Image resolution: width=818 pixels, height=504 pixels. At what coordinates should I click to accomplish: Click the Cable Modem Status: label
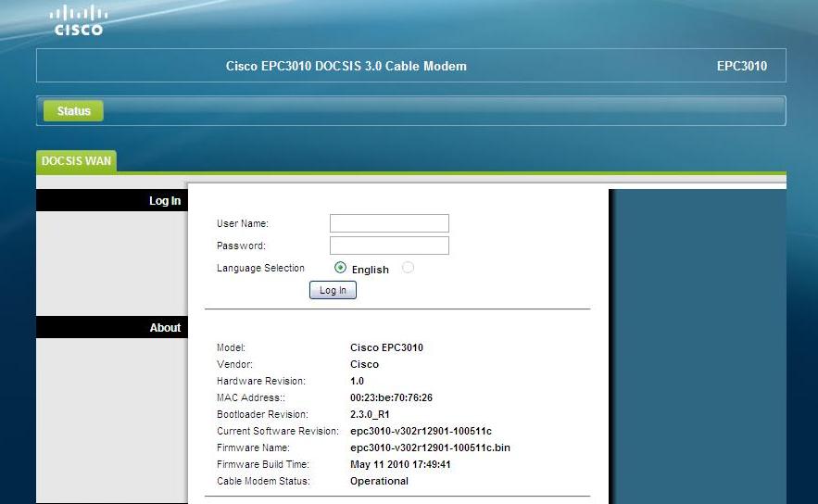tap(263, 481)
